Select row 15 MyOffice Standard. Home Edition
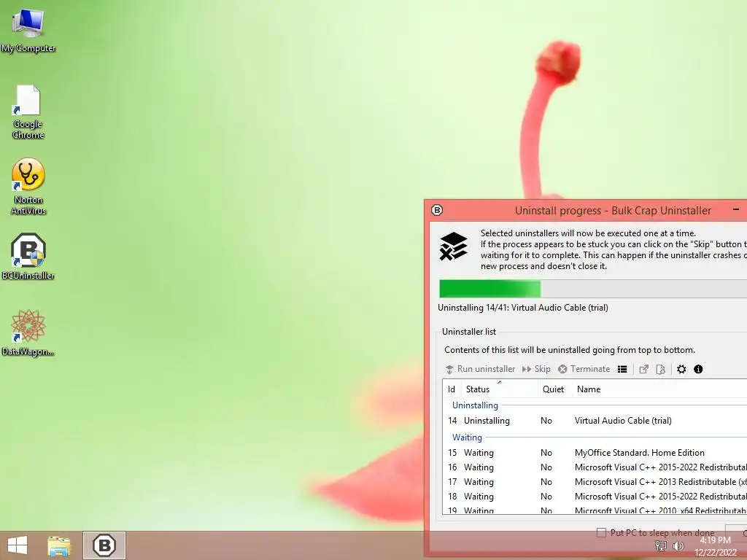Image resolution: width=747 pixels, height=560 pixels. [595, 452]
